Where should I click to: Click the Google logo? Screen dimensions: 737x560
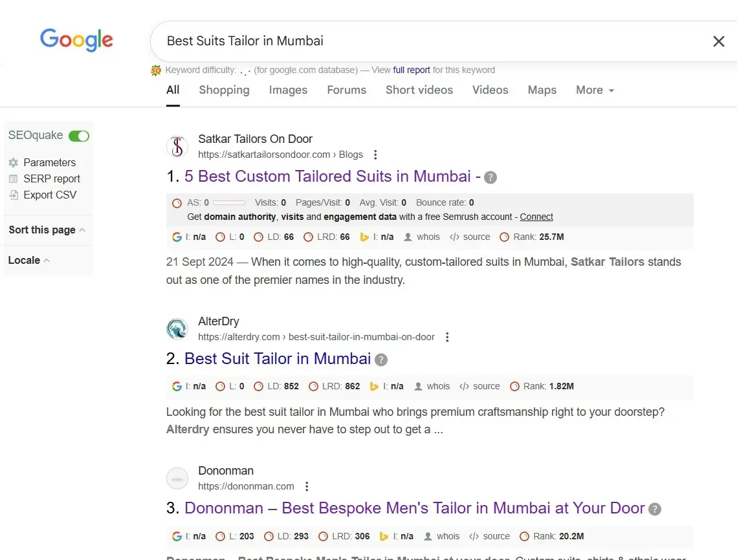(76, 40)
